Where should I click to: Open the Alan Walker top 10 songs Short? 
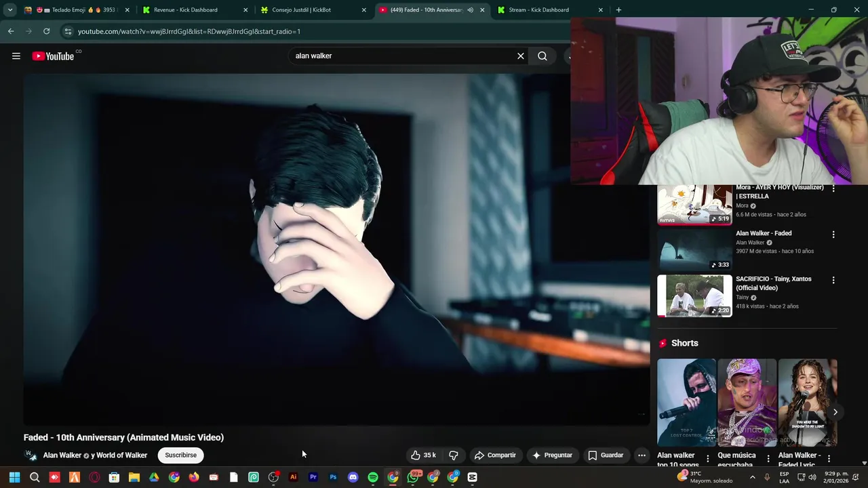(x=686, y=403)
